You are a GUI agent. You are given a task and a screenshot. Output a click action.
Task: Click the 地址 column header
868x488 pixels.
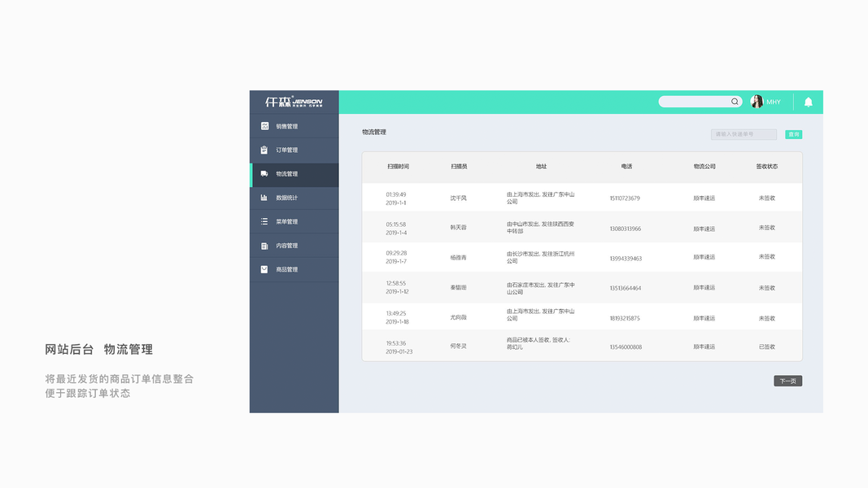541,167
